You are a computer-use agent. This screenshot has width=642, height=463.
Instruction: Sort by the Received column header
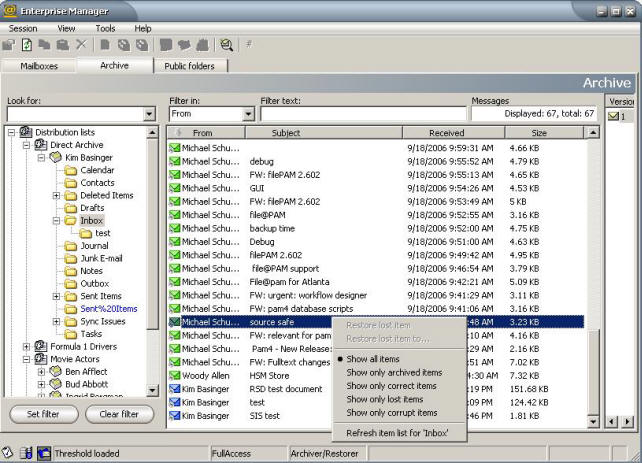click(453, 133)
